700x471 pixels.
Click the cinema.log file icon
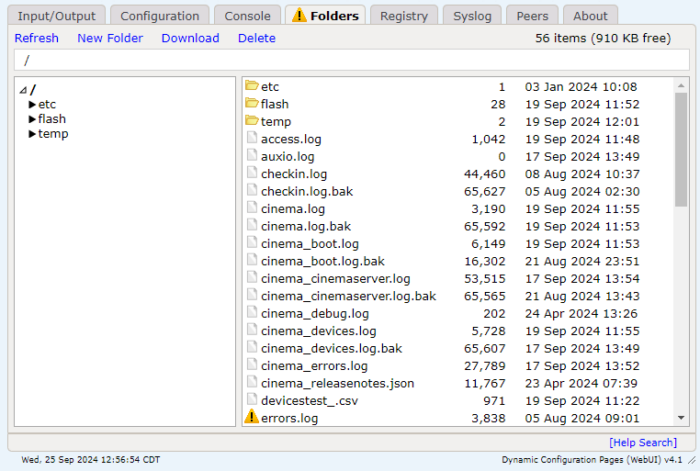[252, 207]
